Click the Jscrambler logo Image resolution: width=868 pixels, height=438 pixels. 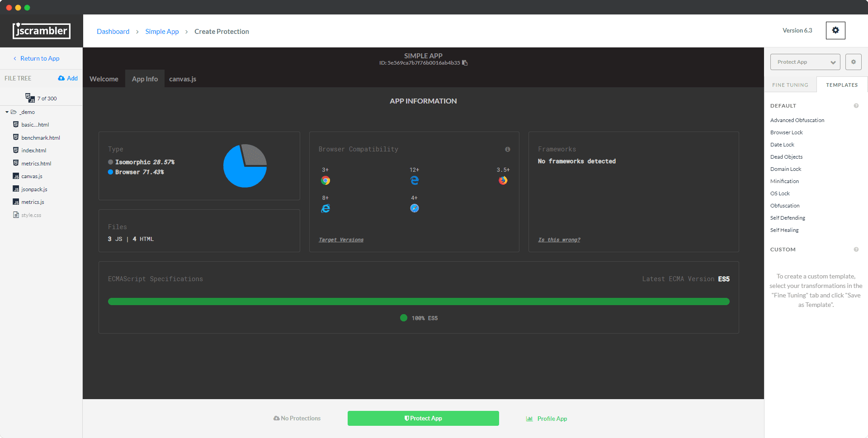tap(41, 31)
